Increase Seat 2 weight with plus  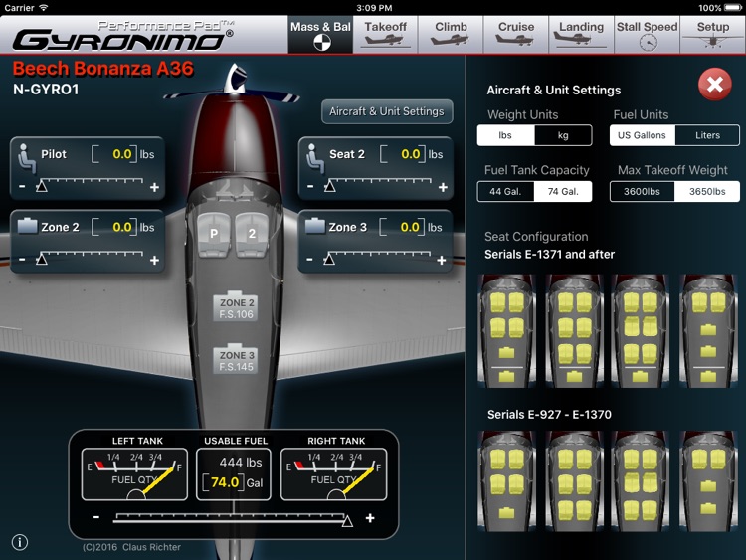pos(443,187)
